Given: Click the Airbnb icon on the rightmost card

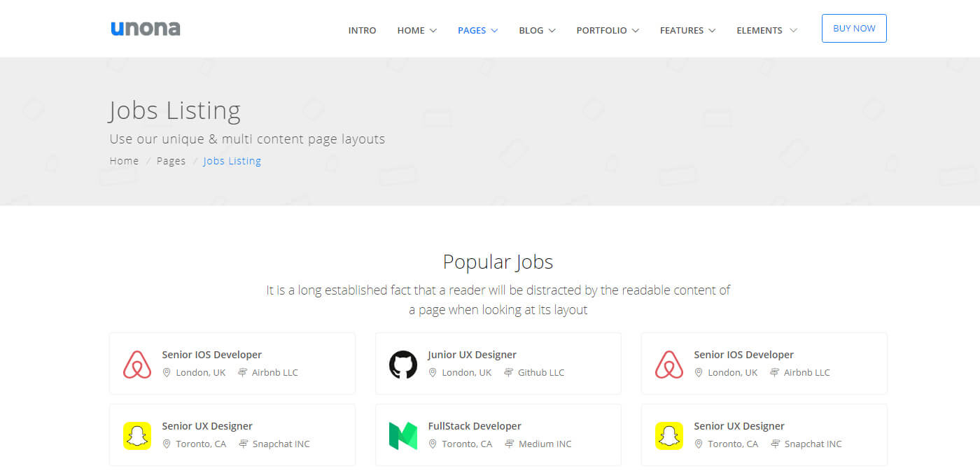Looking at the screenshot, I should (668, 363).
